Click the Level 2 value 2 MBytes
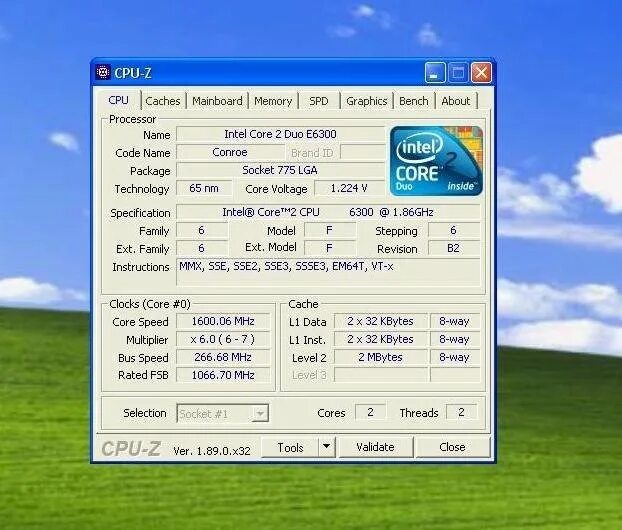The width and height of the screenshot is (622, 530). [381, 357]
